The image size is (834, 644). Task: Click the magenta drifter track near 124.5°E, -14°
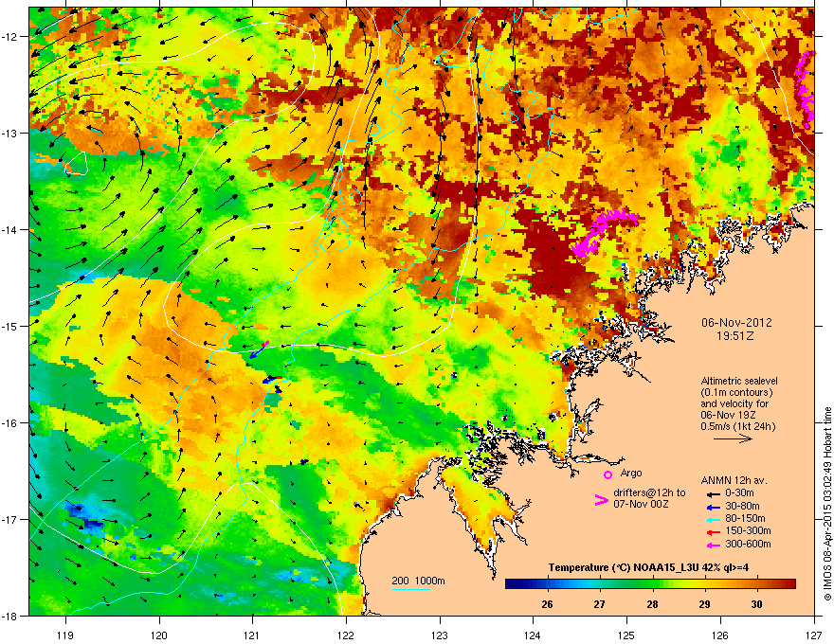(604, 232)
